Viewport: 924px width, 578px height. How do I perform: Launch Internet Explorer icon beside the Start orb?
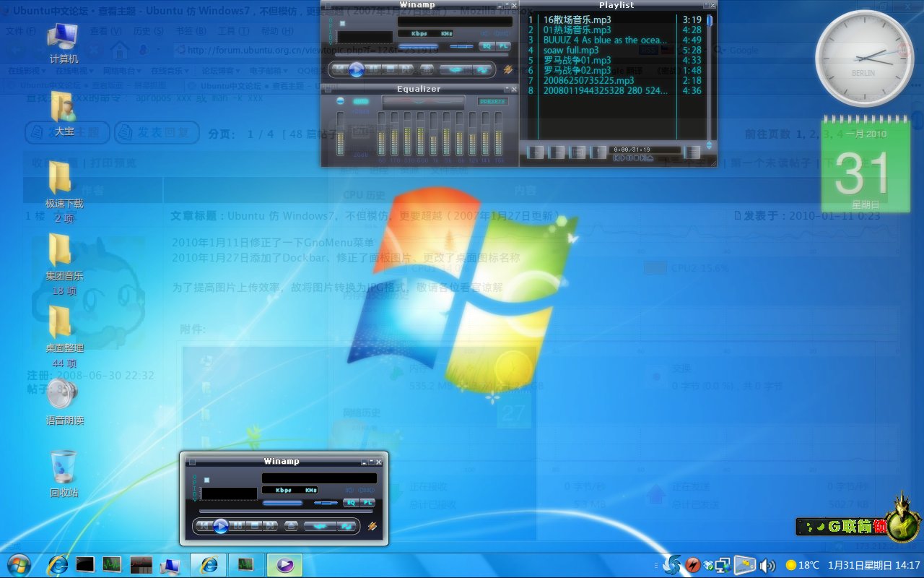(58, 565)
